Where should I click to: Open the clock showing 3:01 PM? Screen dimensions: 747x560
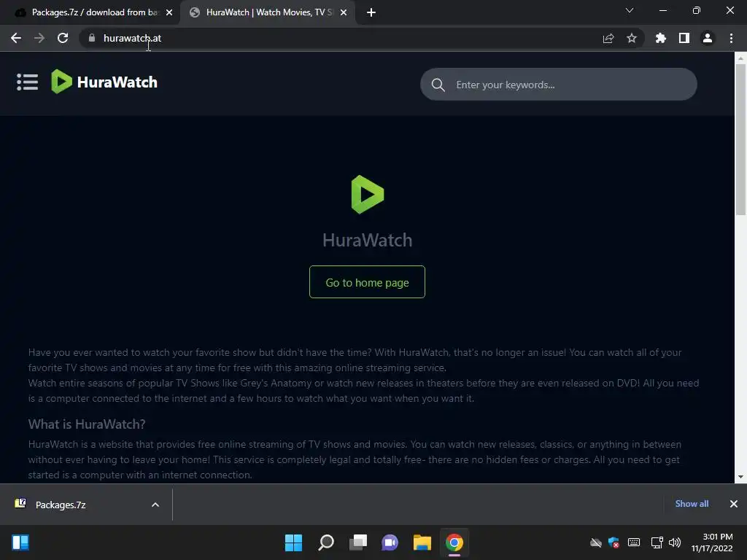click(712, 542)
